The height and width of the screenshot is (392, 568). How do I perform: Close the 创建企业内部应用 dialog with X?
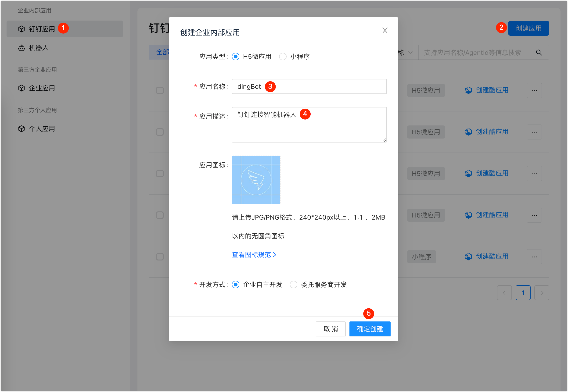(385, 30)
